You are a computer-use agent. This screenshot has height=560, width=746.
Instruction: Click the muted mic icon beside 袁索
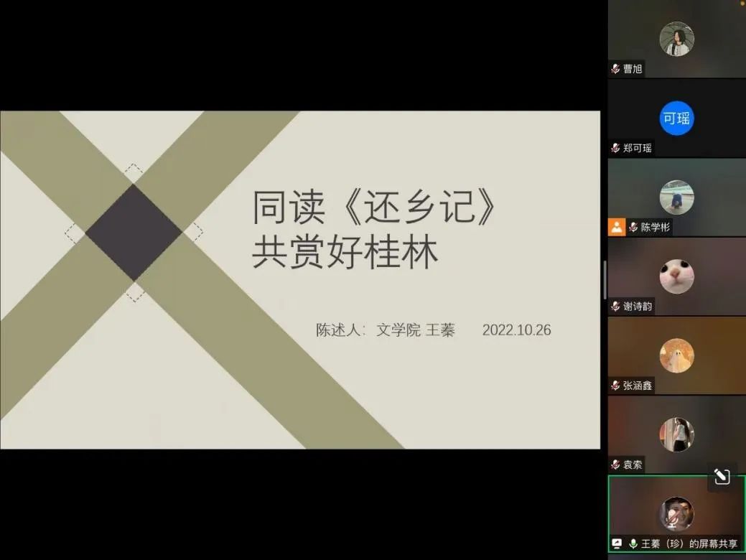tap(615, 465)
